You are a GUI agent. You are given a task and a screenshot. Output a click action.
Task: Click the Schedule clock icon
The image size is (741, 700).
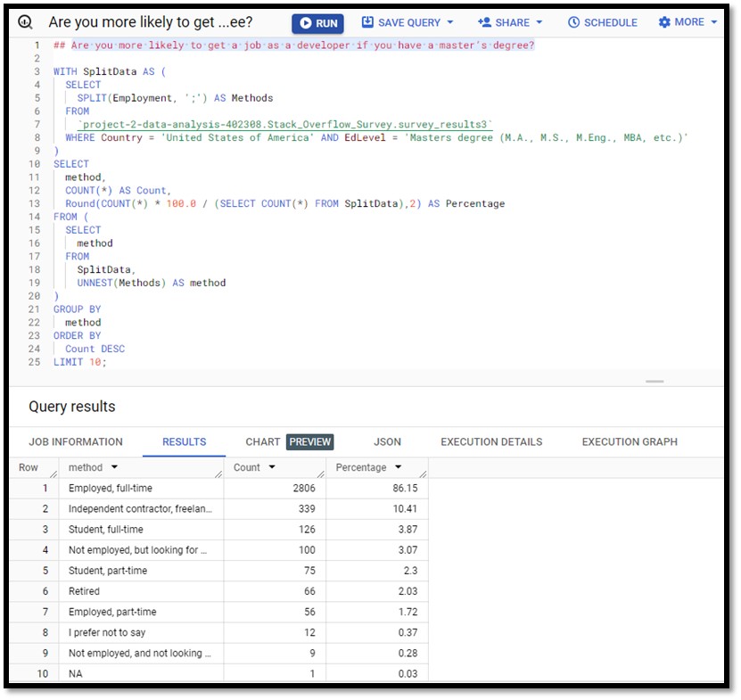pos(573,22)
